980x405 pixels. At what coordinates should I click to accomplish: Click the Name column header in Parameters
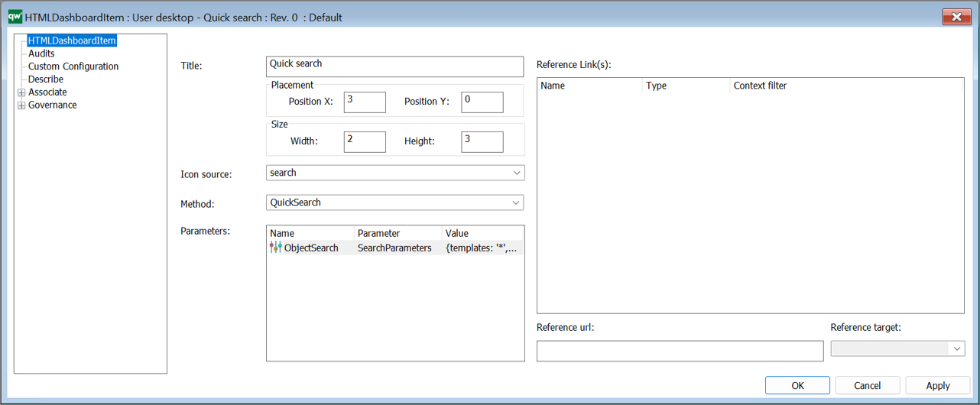[x=311, y=233]
